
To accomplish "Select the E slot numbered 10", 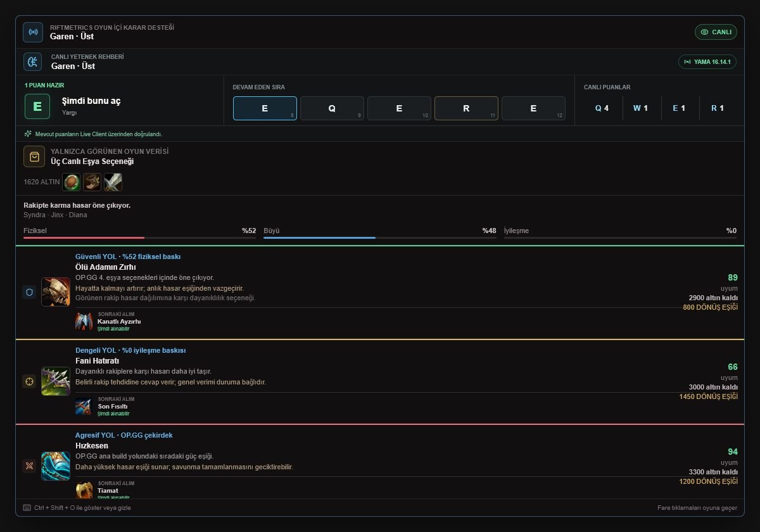I will point(399,108).
